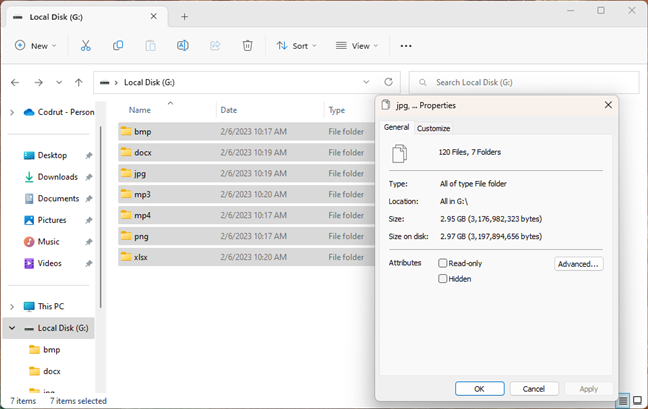Click the Rename icon in toolbar
Image resolution: width=648 pixels, height=409 pixels.
pyautogui.click(x=183, y=45)
